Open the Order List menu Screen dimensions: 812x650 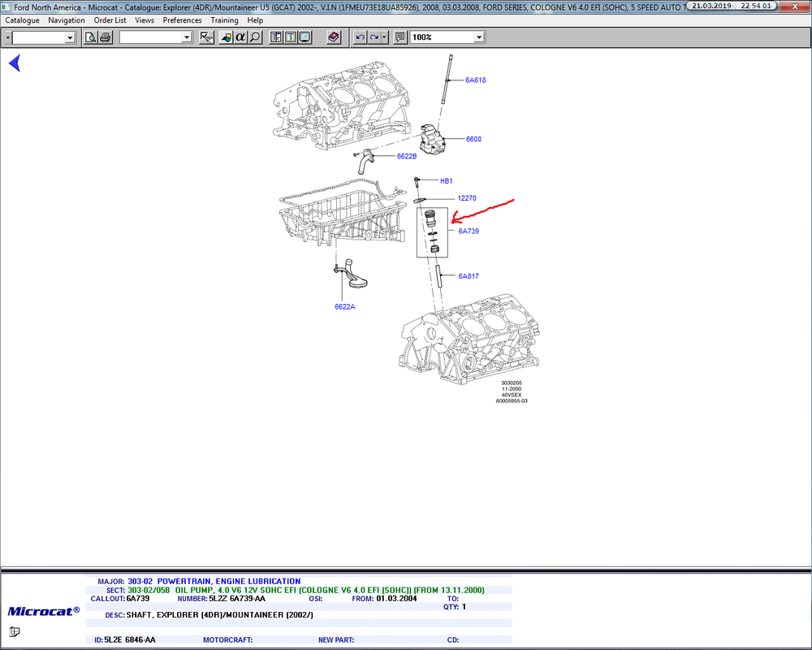(x=110, y=20)
